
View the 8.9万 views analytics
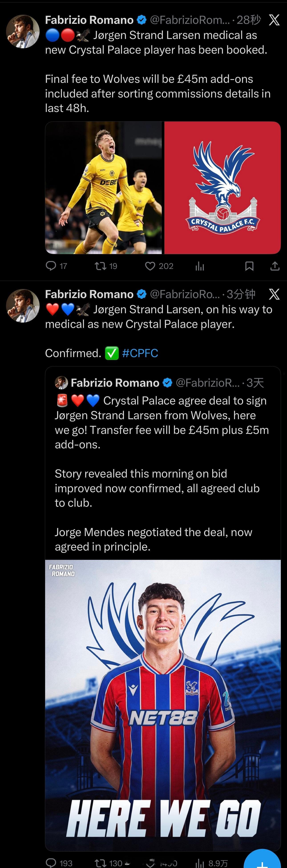(212, 863)
